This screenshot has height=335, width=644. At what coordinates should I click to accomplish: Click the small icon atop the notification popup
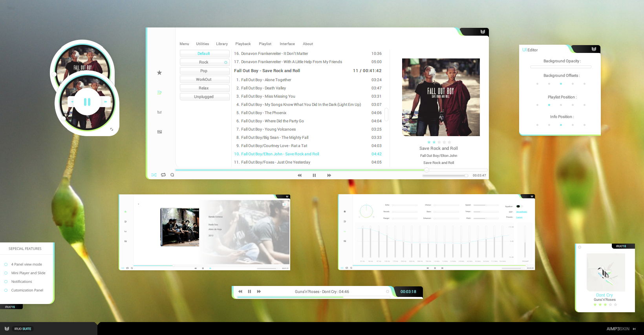click(x=580, y=247)
